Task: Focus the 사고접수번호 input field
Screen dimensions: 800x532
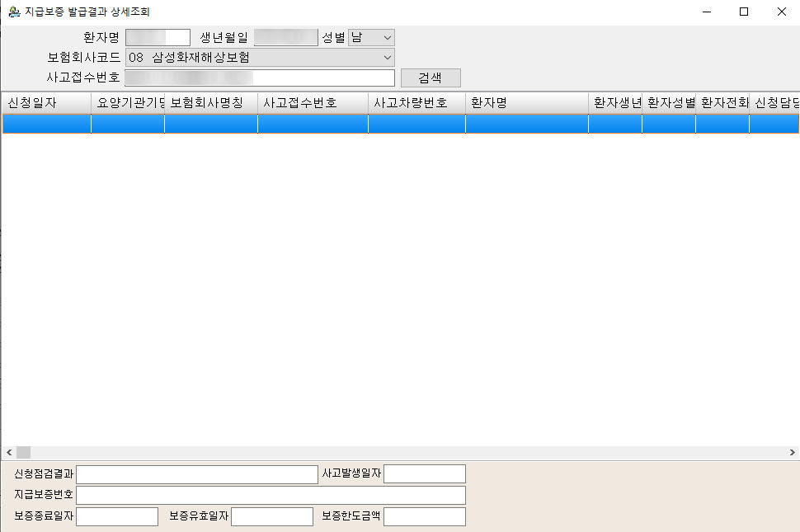Action: point(260,78)
